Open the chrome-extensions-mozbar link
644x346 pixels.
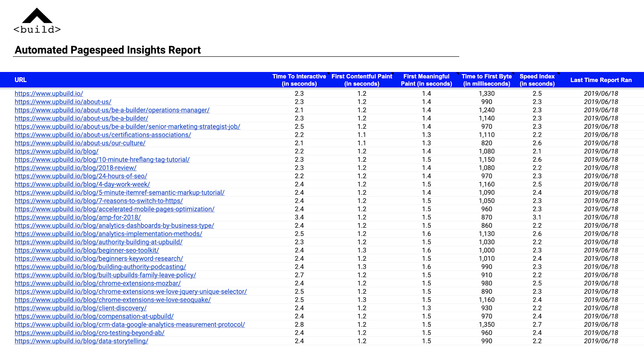click(x=97, y=283)
